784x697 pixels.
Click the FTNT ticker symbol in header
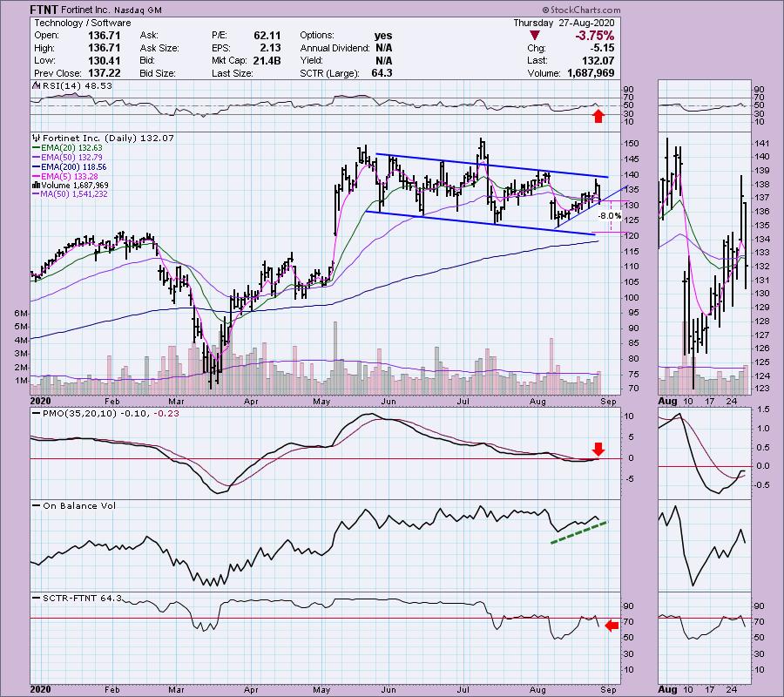click(x=44, y=10)
